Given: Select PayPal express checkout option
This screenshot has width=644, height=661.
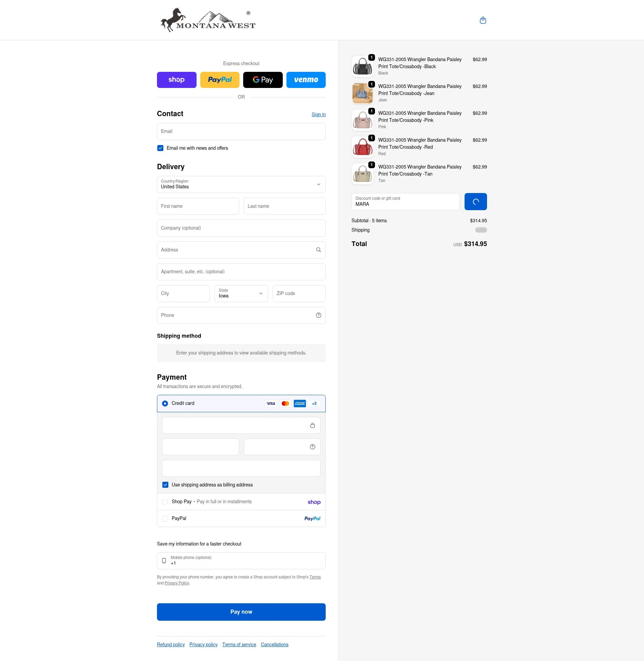Looking at the screenshot, I should pos(219,80).
